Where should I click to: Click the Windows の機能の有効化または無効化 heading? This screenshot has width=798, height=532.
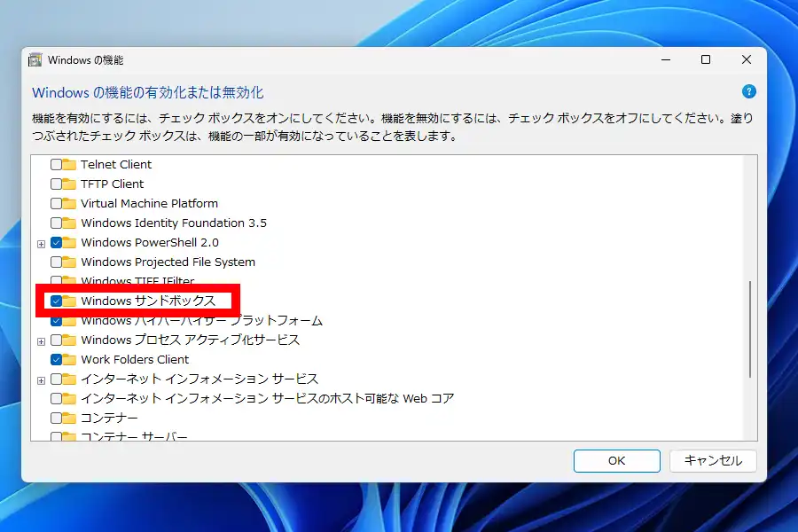pos(147,92)
